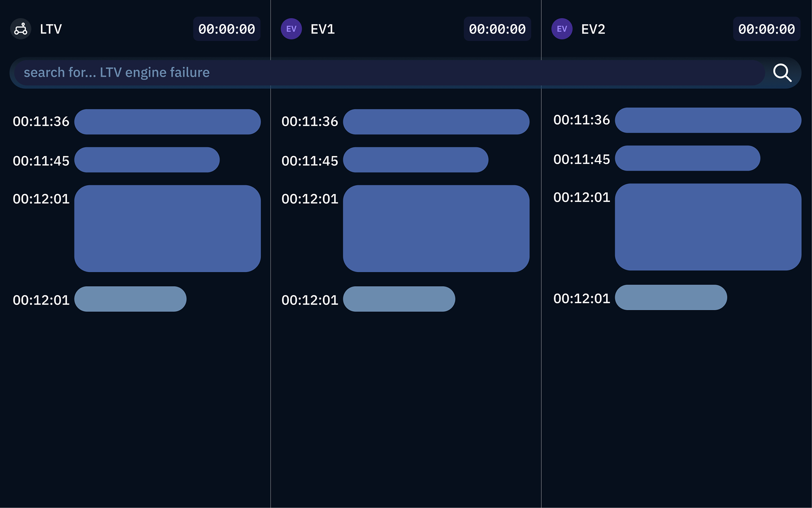The width and height of the screenshot is (812, 508).
Task: Select the light EV1 00:12:01 bubble
Action: [399, 299]
